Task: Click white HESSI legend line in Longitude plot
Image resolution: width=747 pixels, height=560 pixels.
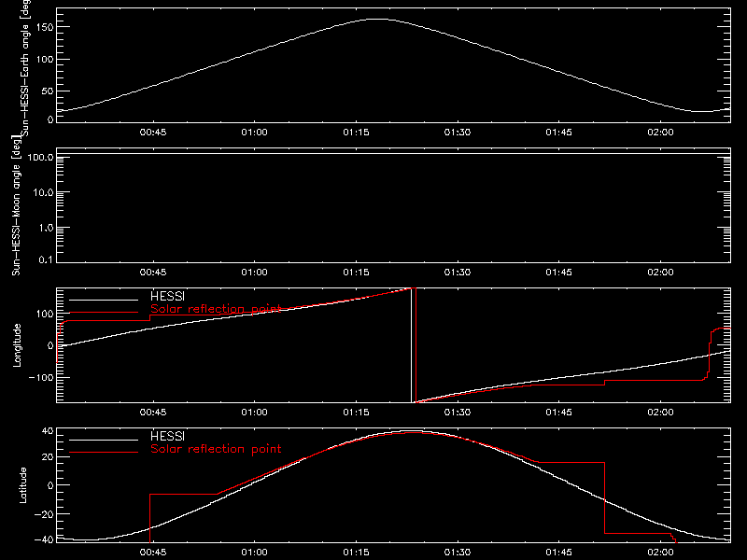Action: tap(104, 300)
